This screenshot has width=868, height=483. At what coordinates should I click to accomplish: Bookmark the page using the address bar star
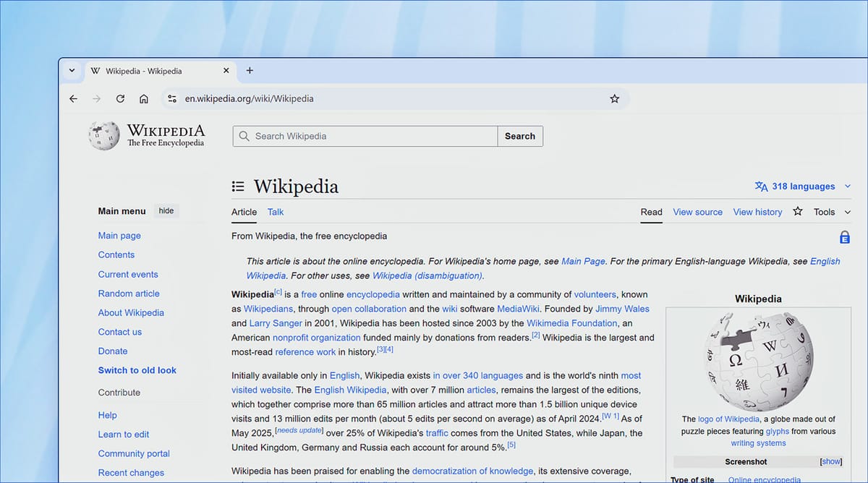click(614, 98)
